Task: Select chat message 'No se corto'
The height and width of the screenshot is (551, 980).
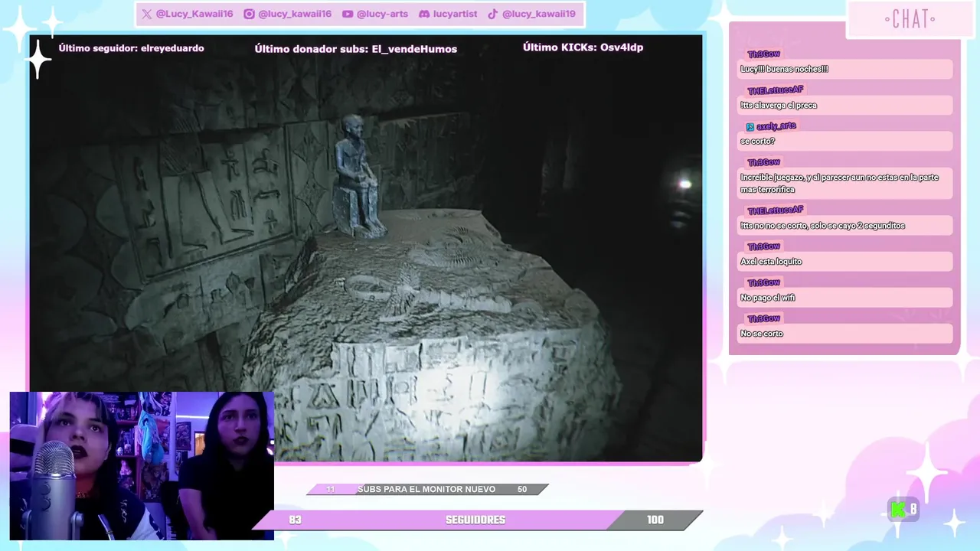Action: pyautogui.click(x=845, y=334)
